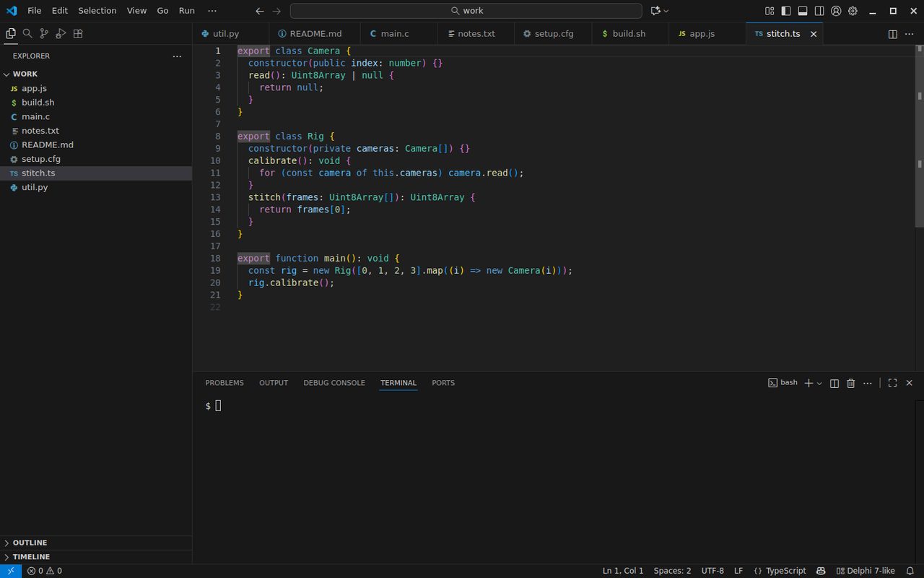Open notifications bell in status bar
This screenshot has width=924, height=578.
(x=910, y=571)
